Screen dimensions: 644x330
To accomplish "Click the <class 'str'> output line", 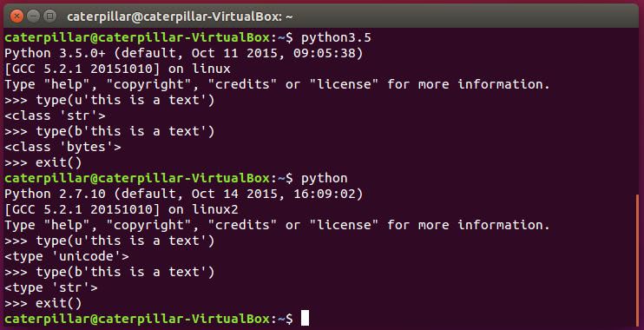I will pos(55,115).
